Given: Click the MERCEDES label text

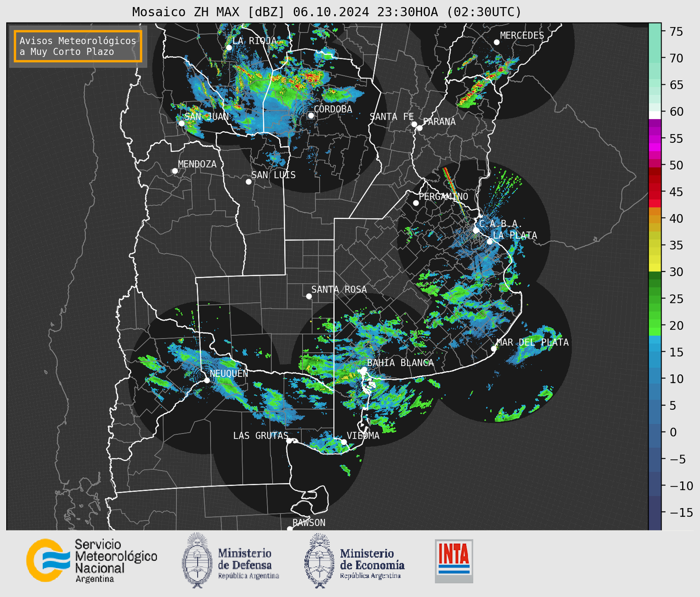Looking at the screenshot, I should (x=522, y=36).
